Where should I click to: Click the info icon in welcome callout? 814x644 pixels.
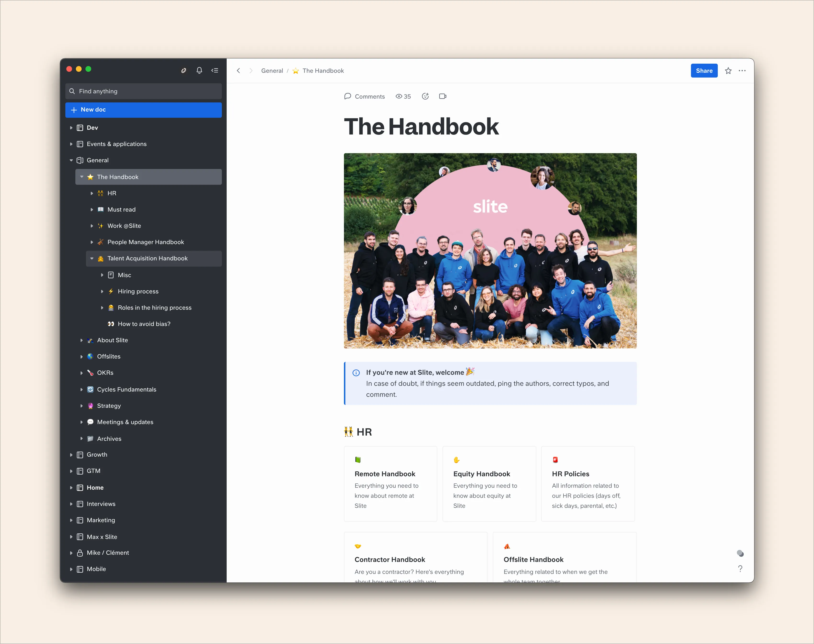pos(356,373)
